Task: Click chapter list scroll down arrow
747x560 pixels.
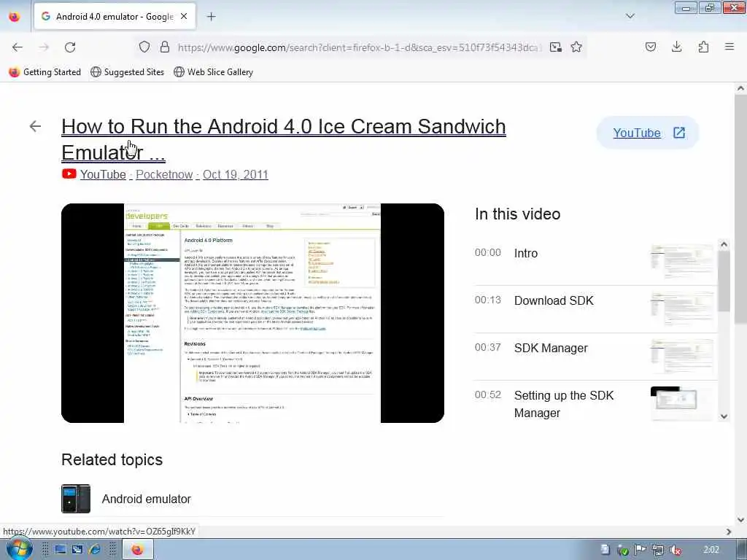Action: pos(724,416)
